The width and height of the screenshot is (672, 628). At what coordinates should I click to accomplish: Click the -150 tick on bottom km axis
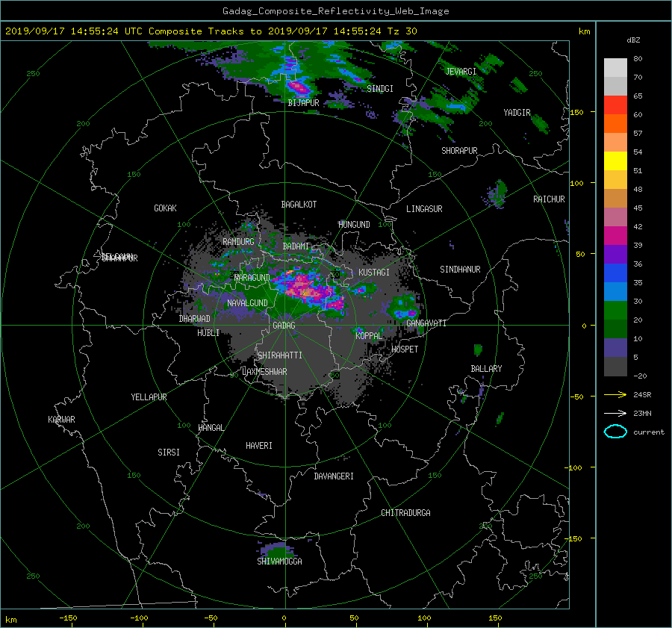pyautogui.click(x=68, y=618)
